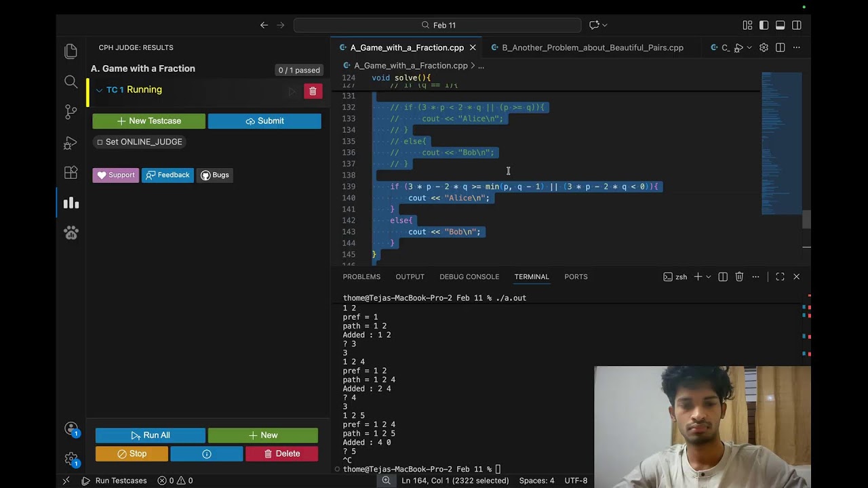
Task: Go forward using the right arrow
Action: pos(281,25)
